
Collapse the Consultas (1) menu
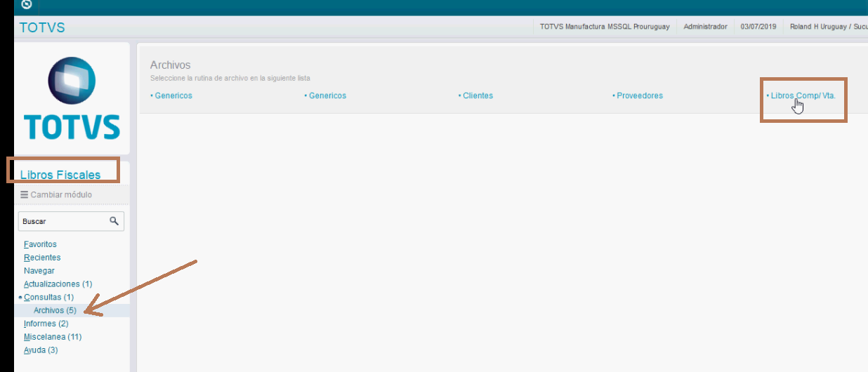(48, 298)
